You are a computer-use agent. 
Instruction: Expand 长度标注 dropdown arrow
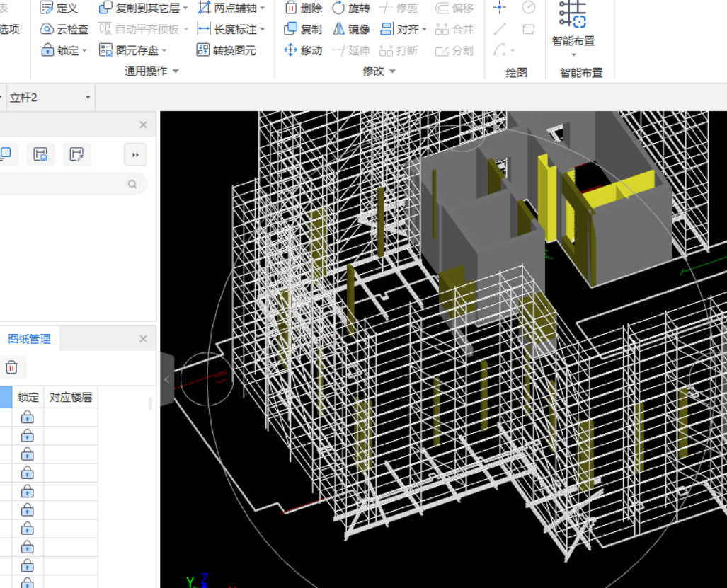pos(263,30)
